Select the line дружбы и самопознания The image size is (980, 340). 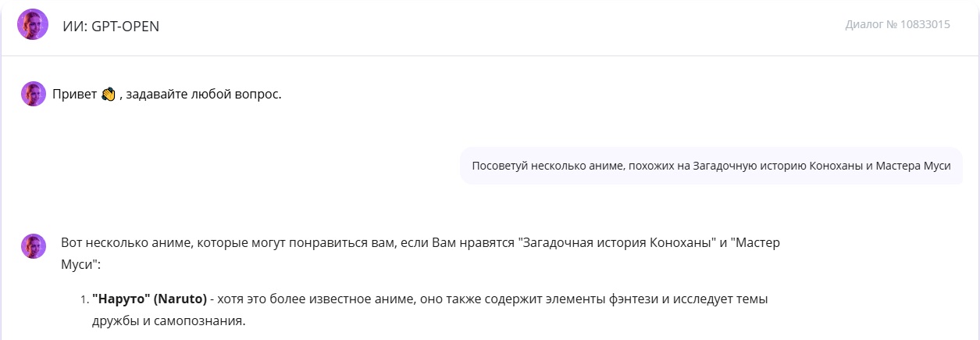tap(169, 320)
